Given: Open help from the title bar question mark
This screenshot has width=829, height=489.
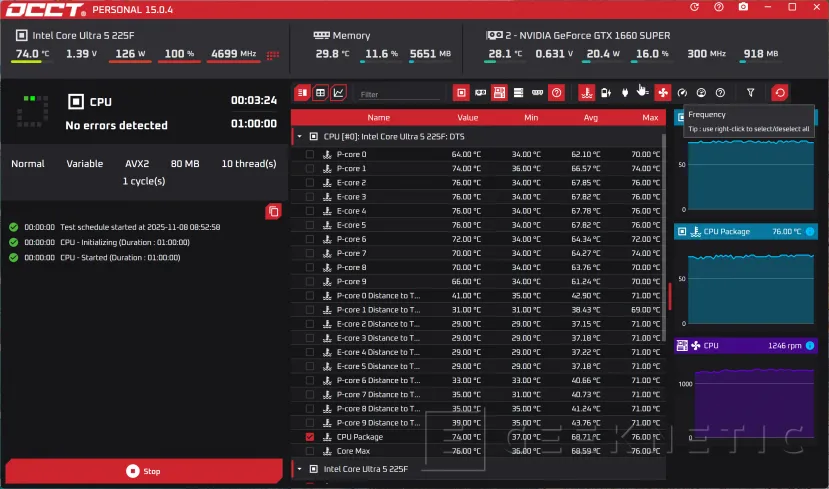Looking at the screenshot, I should pyautogui.click(x=719, y=8).
